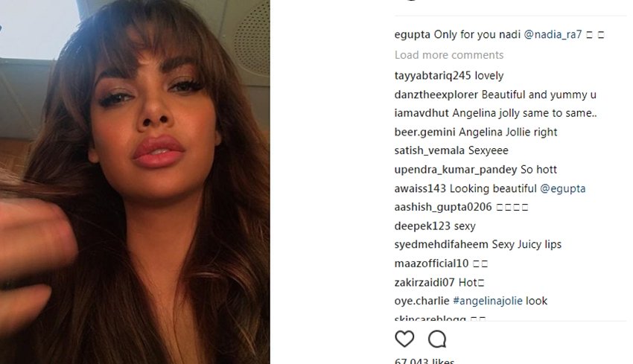Open aashish_gupta0206's profile

pos(443,207)
